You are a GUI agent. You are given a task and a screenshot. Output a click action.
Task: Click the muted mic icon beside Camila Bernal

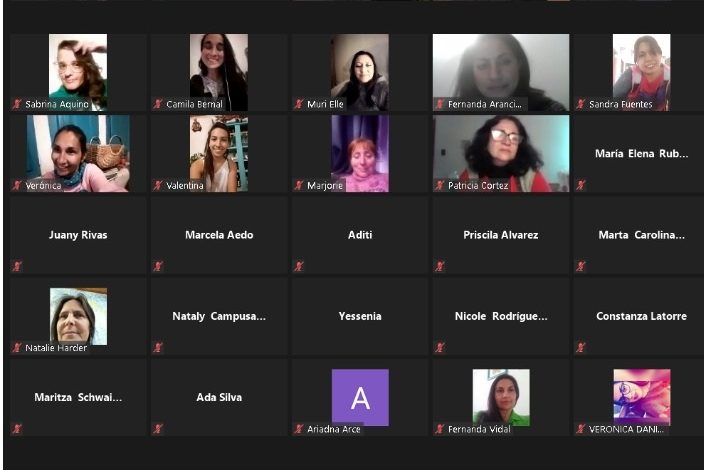tap(158, 104)
